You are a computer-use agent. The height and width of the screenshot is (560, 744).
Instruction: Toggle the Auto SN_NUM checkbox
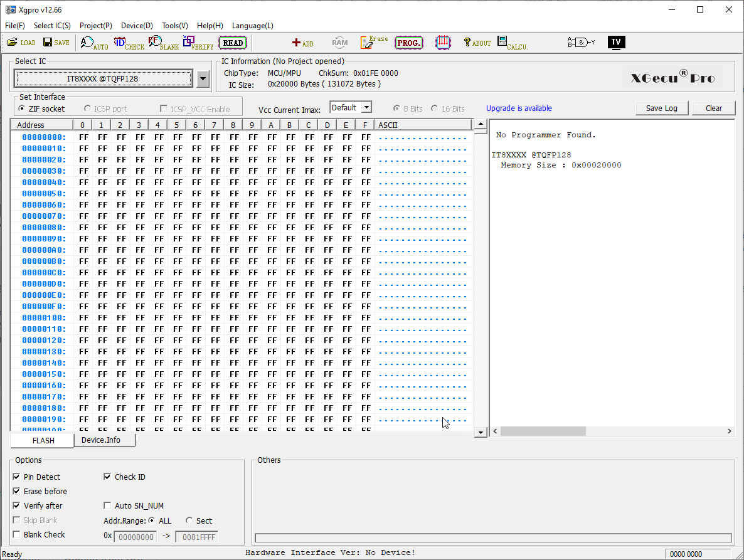108,506
